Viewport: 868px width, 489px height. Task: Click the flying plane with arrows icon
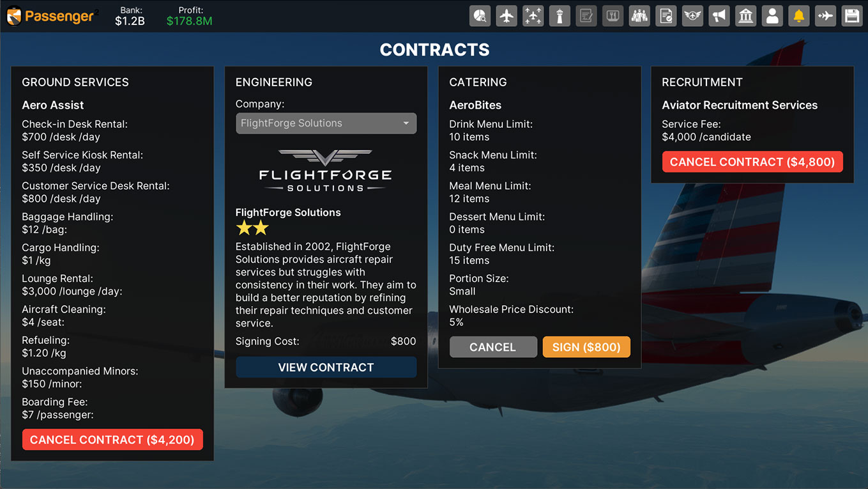click(x=825, y=16)
